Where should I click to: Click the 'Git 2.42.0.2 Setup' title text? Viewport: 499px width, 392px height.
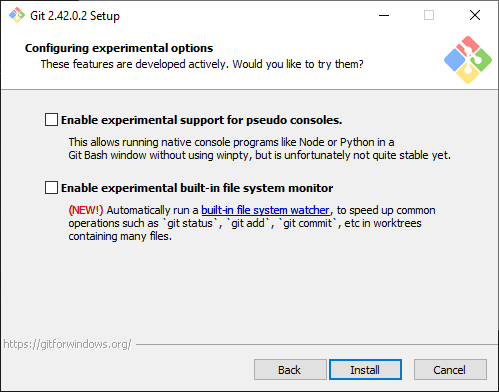[x=75, y=16]
